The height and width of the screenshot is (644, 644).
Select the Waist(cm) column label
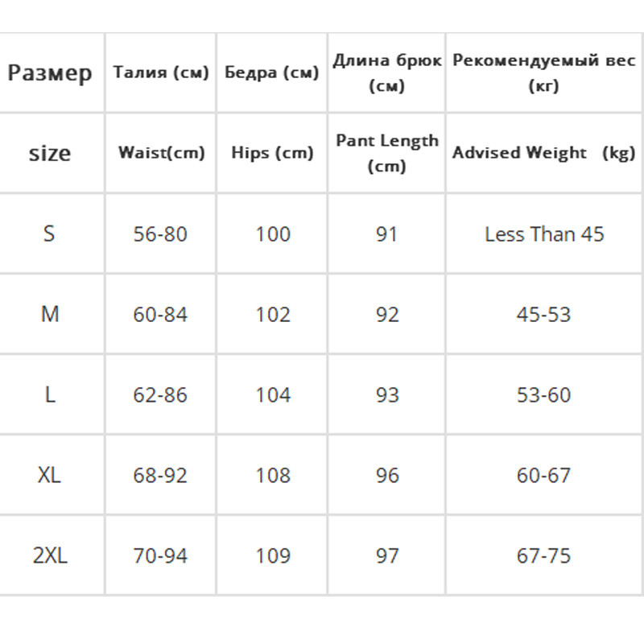tap(161, 152)
